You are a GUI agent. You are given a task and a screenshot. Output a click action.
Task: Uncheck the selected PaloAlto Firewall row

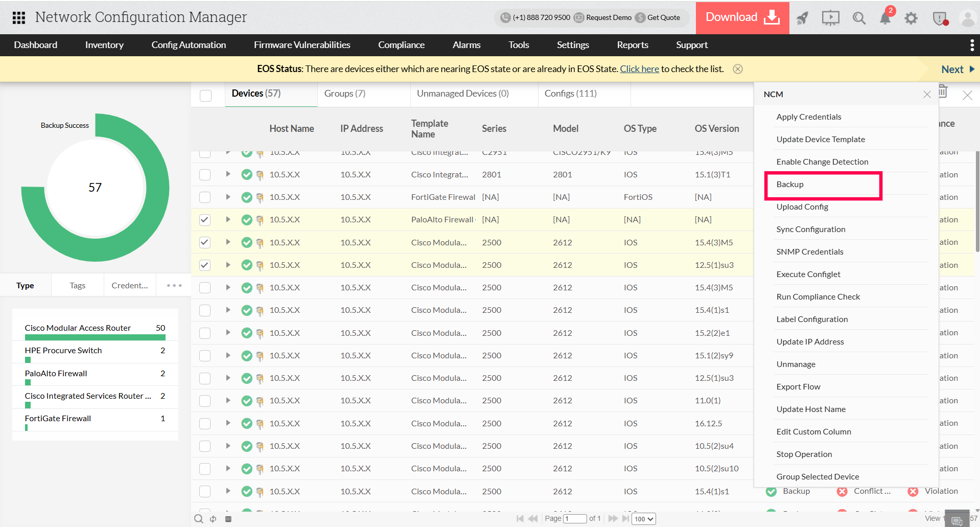pos(205,220)
